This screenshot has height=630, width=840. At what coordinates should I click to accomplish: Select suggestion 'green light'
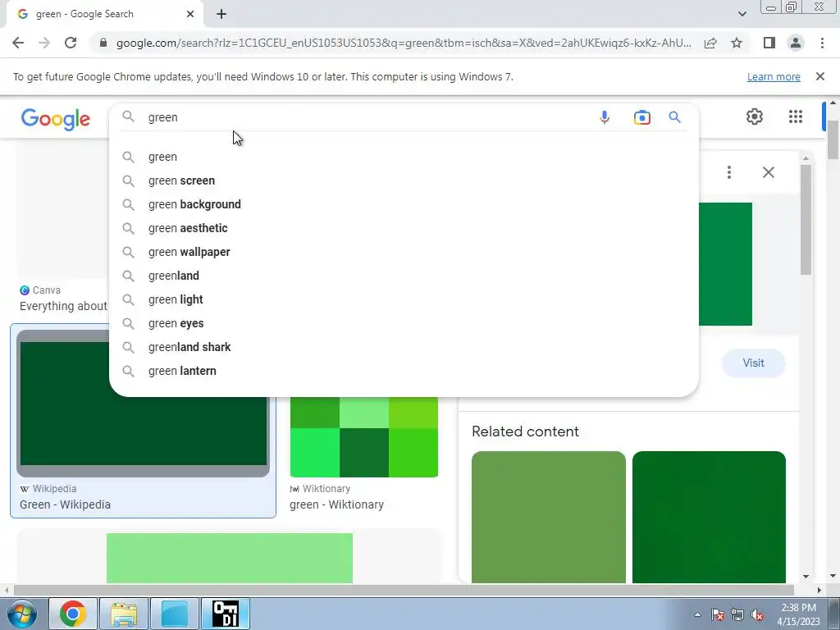(x=404, y=299)
